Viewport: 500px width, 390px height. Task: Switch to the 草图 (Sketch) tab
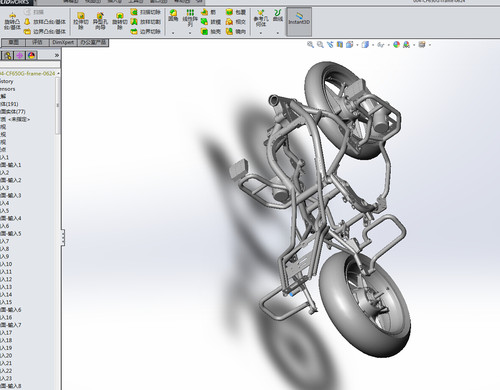(x=13, y=43)
